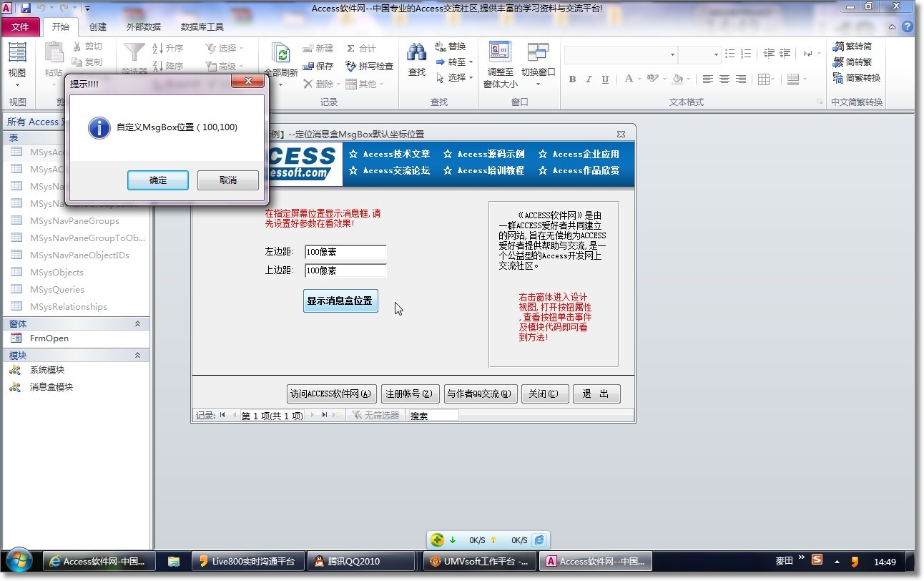Click 取消 (Cancel) in the message box

(x=228, y=180)
